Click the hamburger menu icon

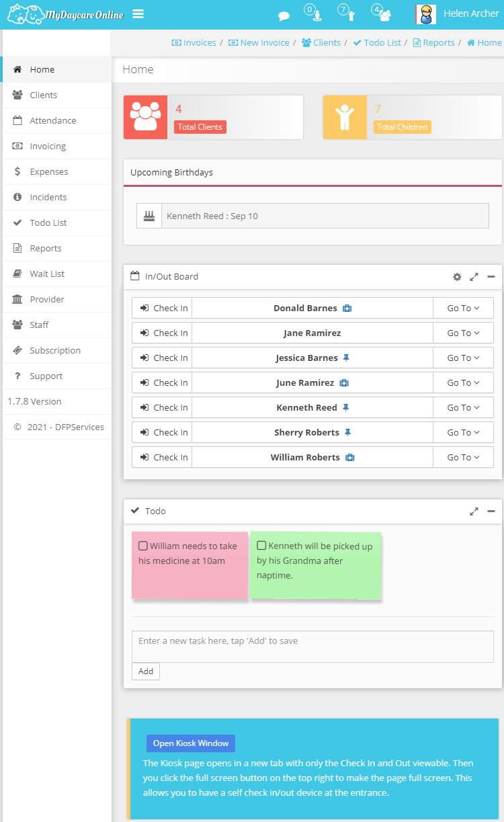(x=138, y=13)
